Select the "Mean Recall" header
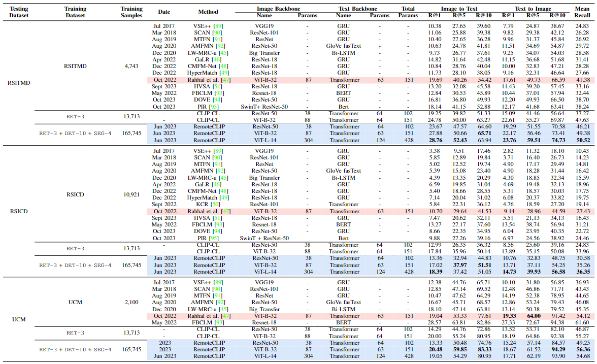Screen dimensions: 597x364 (582, 12)
